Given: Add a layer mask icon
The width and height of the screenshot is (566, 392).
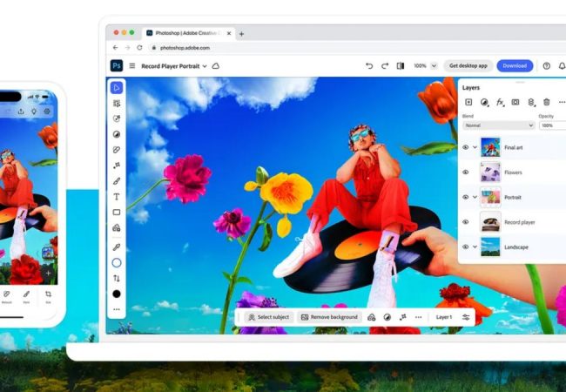Looking at the screenshot, I should [515, 102].
